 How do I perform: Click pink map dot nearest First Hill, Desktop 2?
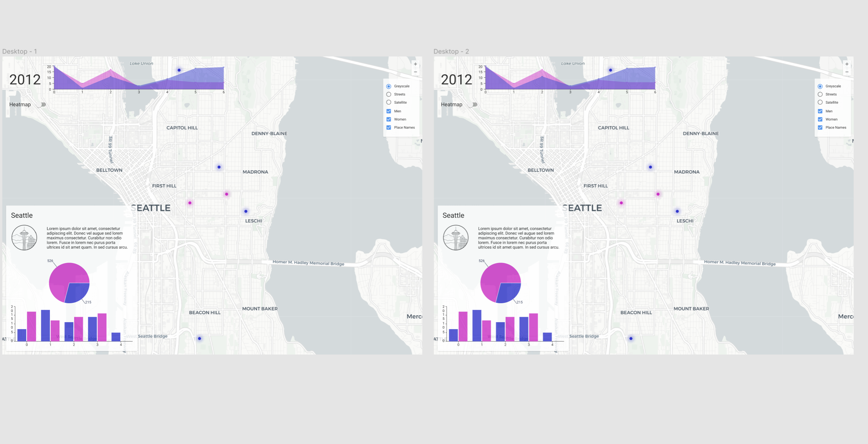click(x=621, y=203)
